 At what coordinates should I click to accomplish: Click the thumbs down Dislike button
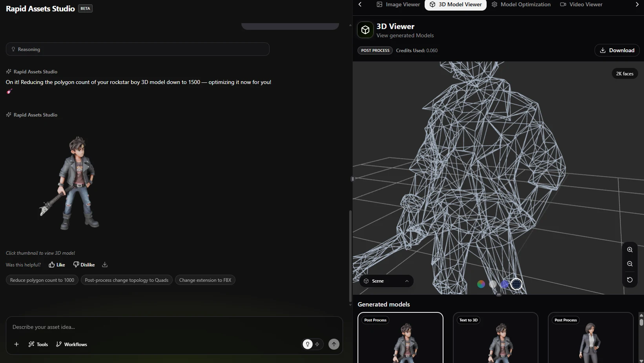point(84,264)
